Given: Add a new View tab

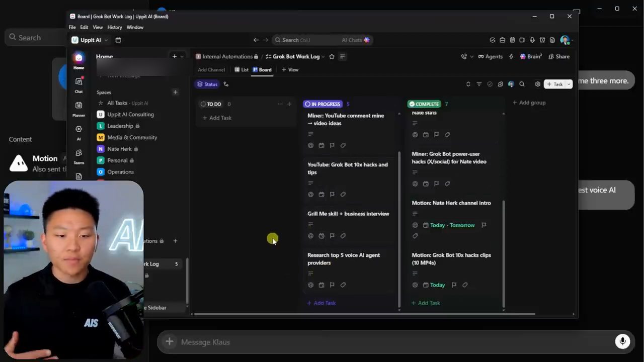Looking at the screenshot, I should 290,70.
